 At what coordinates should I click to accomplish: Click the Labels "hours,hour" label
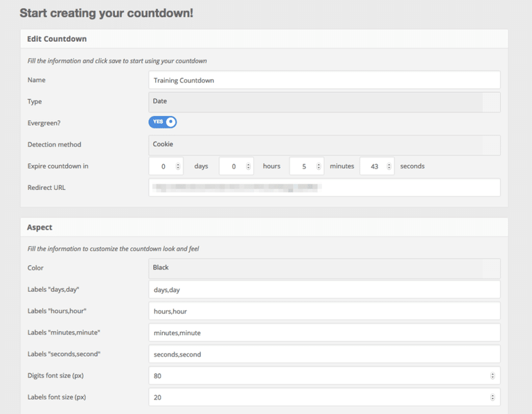[x=57, y=311]
